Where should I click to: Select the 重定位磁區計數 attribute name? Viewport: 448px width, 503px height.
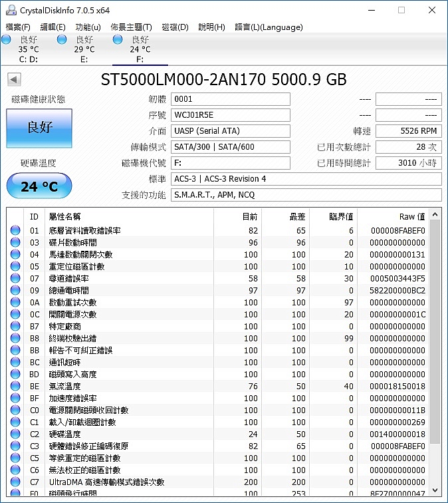76,267
